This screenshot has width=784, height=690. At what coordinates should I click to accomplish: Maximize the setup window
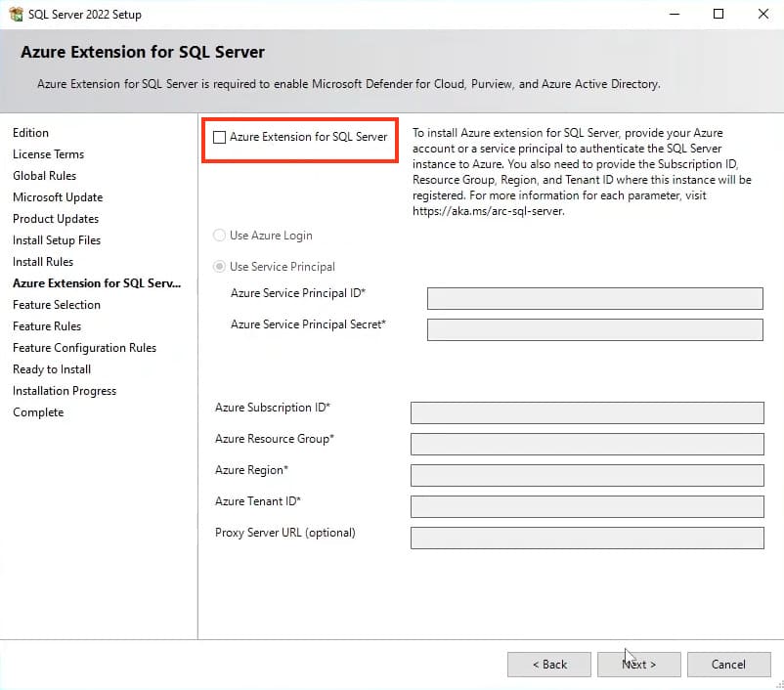(x=719, y=15)
